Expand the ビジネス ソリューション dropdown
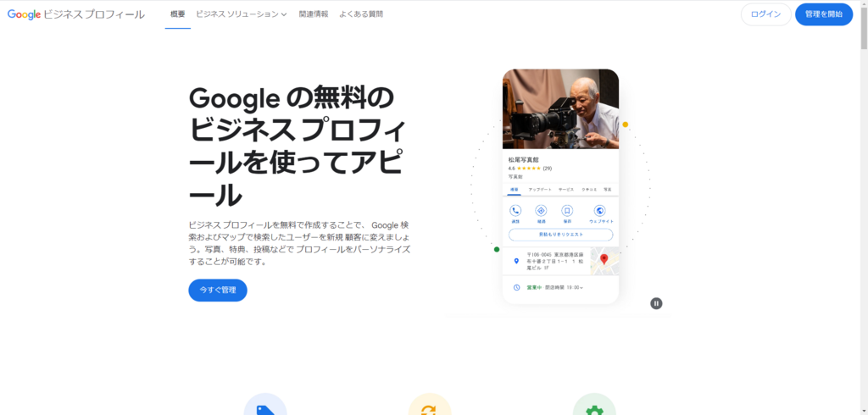Screen dimensions: 868x415 coord(242,14)
